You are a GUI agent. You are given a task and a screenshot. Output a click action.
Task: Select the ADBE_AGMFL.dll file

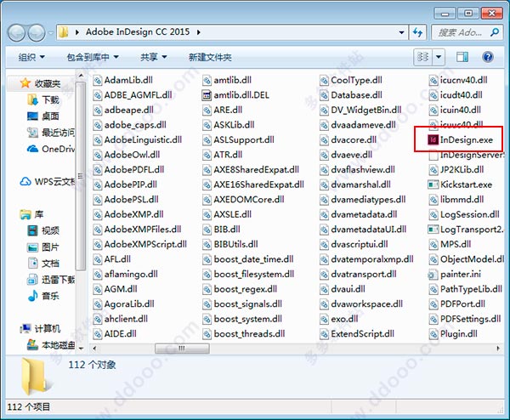click(x=133, y=95)
